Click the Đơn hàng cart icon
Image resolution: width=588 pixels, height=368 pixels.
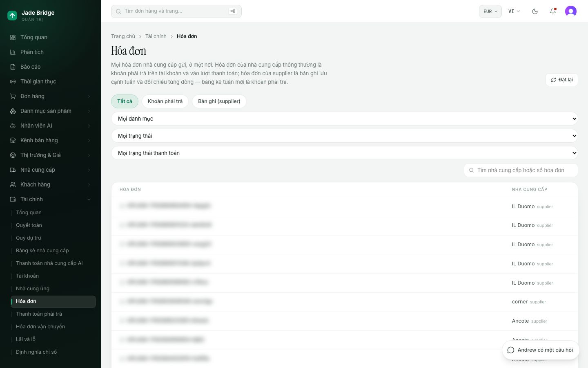coord(13,96)
